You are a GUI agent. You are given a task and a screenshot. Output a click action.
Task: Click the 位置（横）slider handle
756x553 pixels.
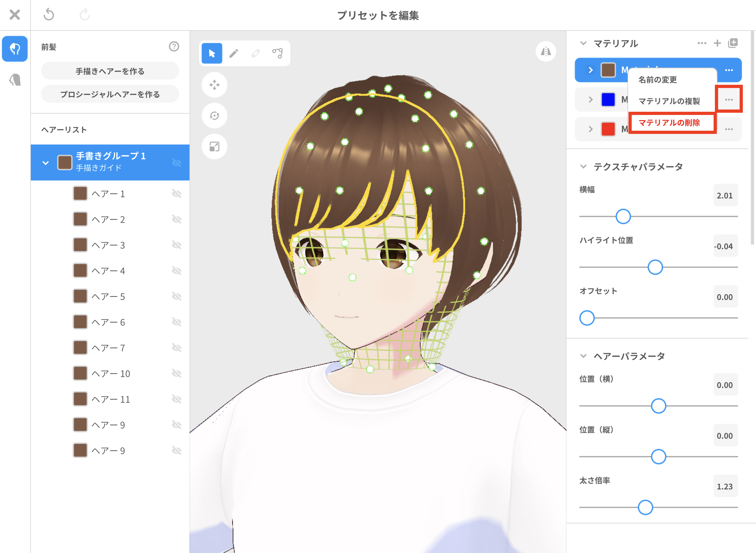(x=658, y=406)
